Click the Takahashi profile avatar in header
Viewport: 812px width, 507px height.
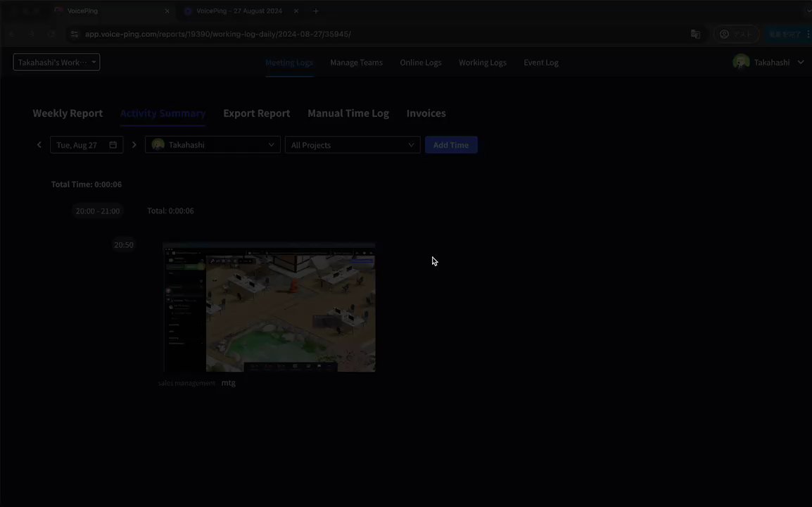pos(741,62)
